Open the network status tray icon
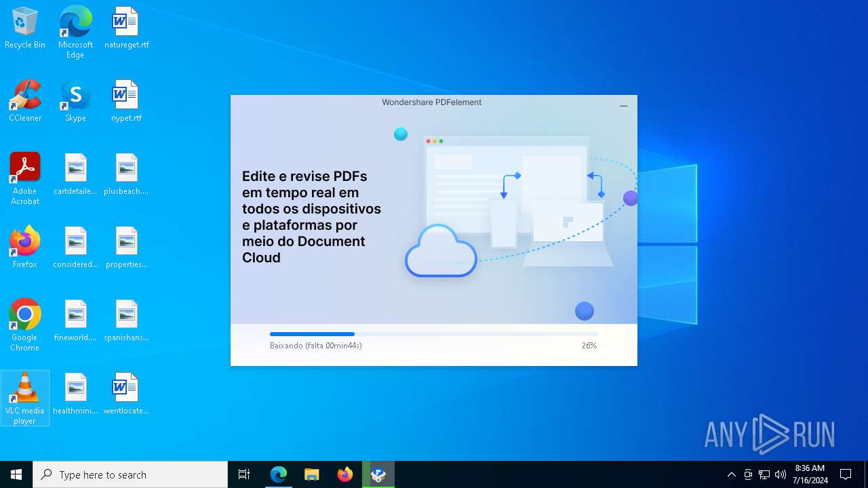This screenshot has width=868, height=488. [764, 474]
